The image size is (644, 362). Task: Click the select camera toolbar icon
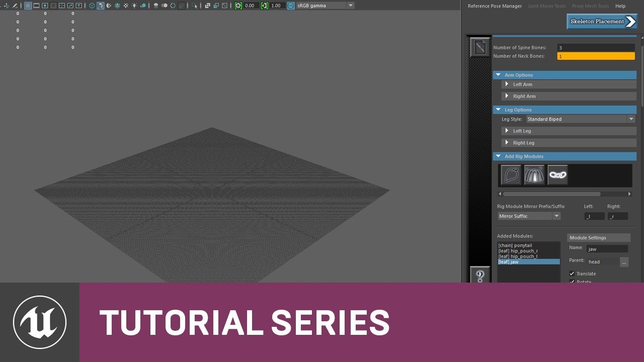7,6
